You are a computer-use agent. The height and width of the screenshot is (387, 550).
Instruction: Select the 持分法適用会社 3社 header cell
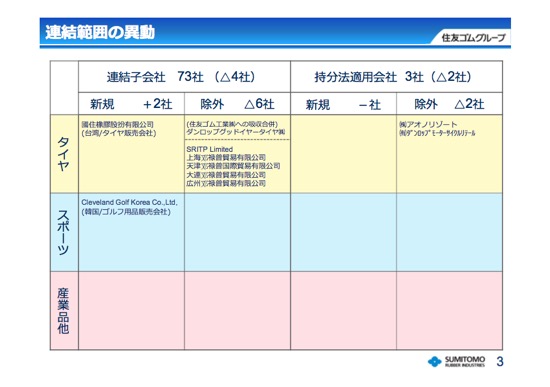pyautogui.click(x=396, y=77)
